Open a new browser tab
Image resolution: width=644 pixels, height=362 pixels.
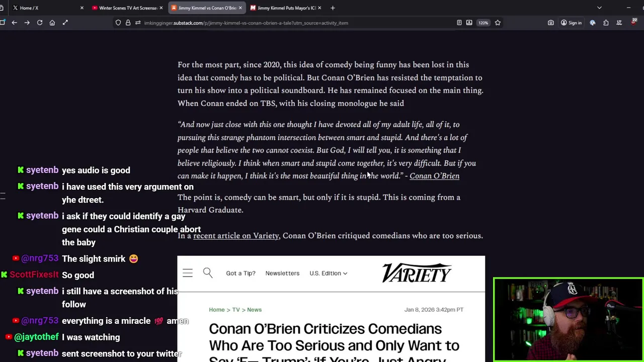(x=333, y=8)
